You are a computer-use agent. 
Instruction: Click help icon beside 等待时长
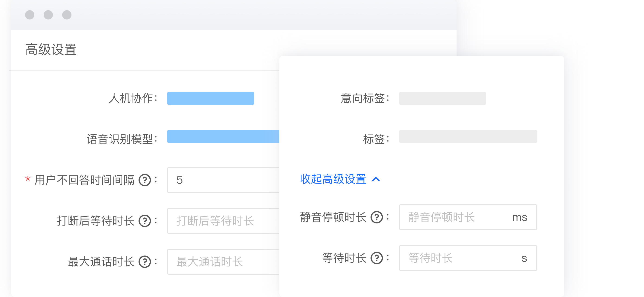point(377,258)
